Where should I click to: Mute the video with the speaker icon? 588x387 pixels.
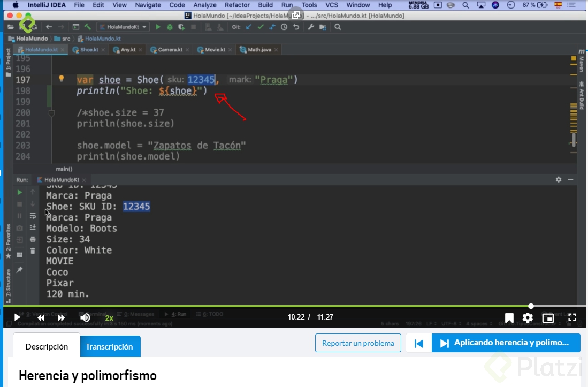pyautogui.click(x=85, y=317)
